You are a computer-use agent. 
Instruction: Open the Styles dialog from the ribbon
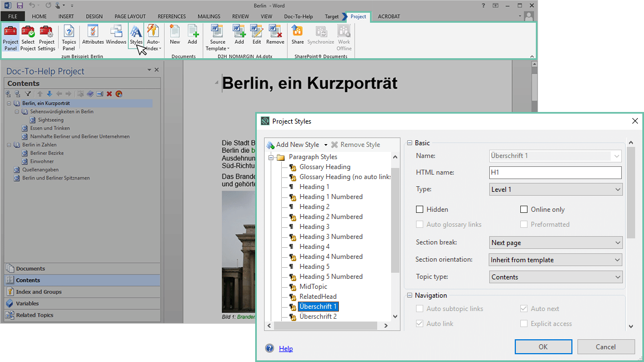click(136, 35)
